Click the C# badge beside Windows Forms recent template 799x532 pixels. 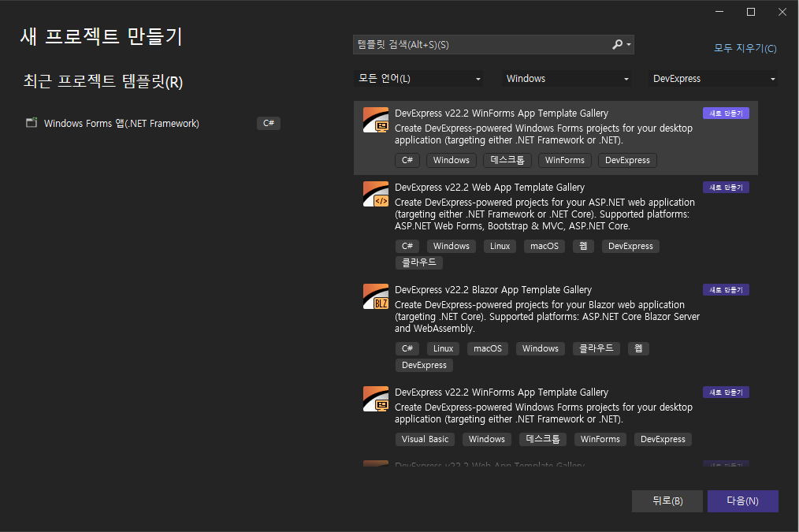(269, 123)
